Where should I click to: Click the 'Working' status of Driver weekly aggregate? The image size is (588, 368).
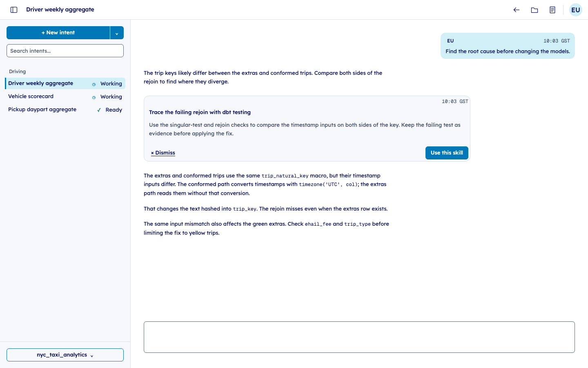pos(111,84)
